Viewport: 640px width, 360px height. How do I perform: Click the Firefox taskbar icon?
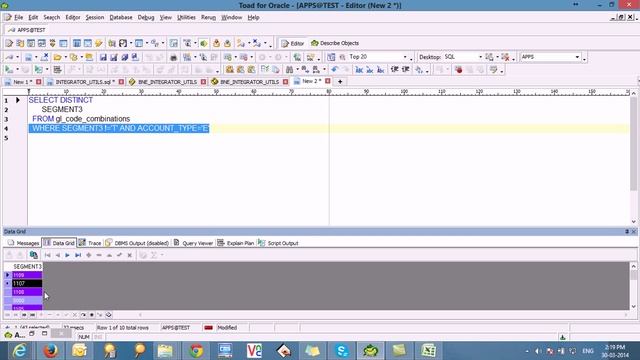[x=50, y=351]
